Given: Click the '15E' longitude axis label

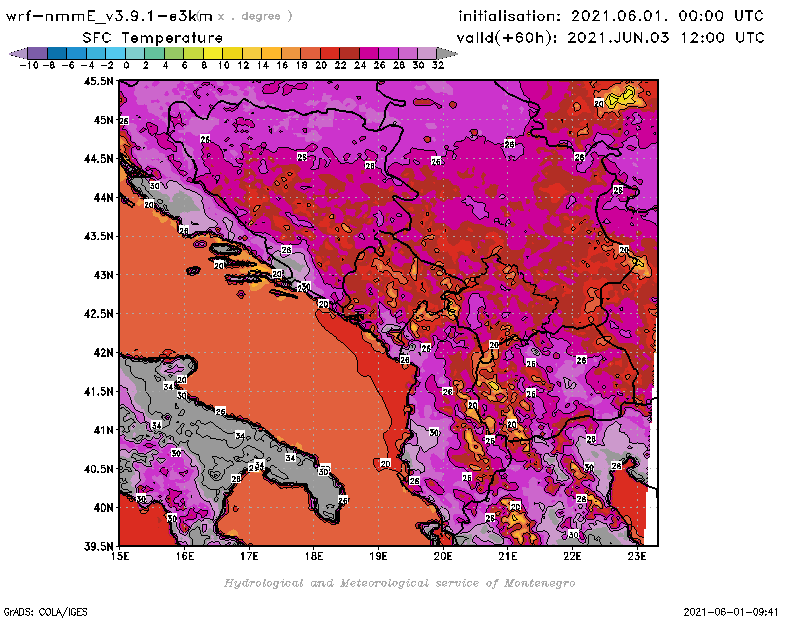Looking at the screenshot, I should tap(120, 556).
